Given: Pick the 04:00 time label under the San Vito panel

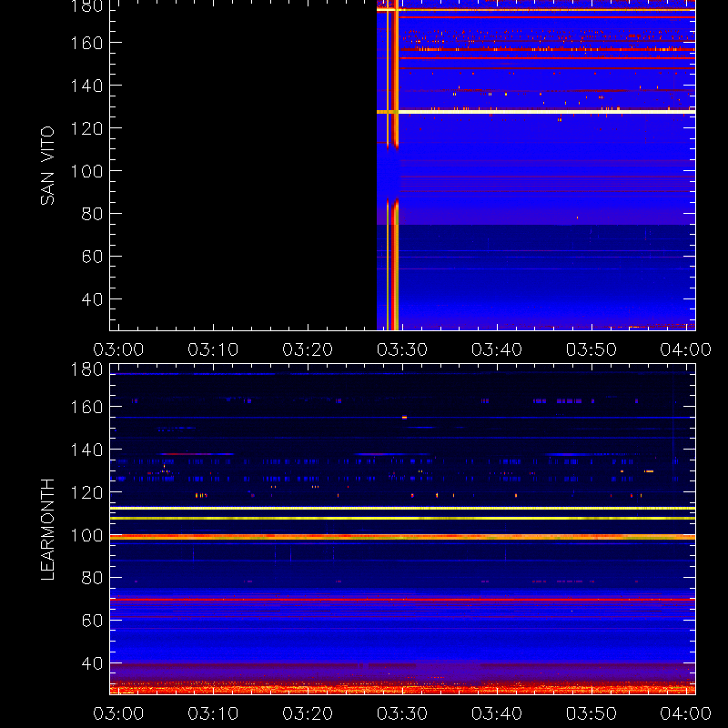Looking at the screenshot, I should [x=686, y=349].
